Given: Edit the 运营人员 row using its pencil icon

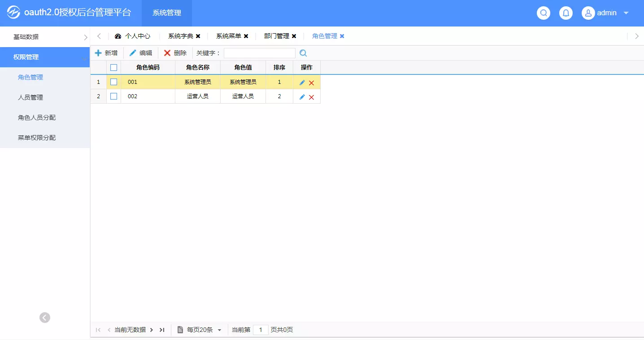Looking at the screenshot, I should click(x=302, y=97).
